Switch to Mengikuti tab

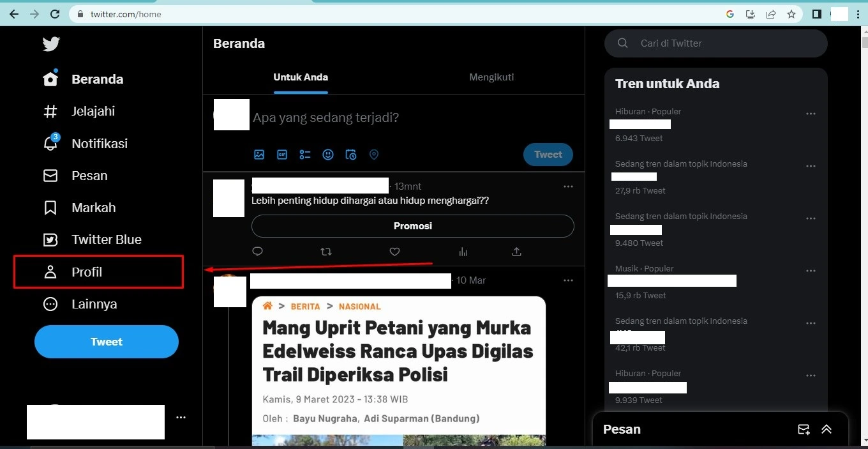click(491, 77)
